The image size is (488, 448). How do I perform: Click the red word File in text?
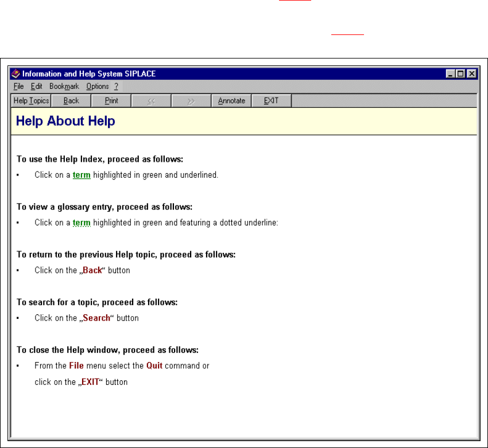click(76, 365)
